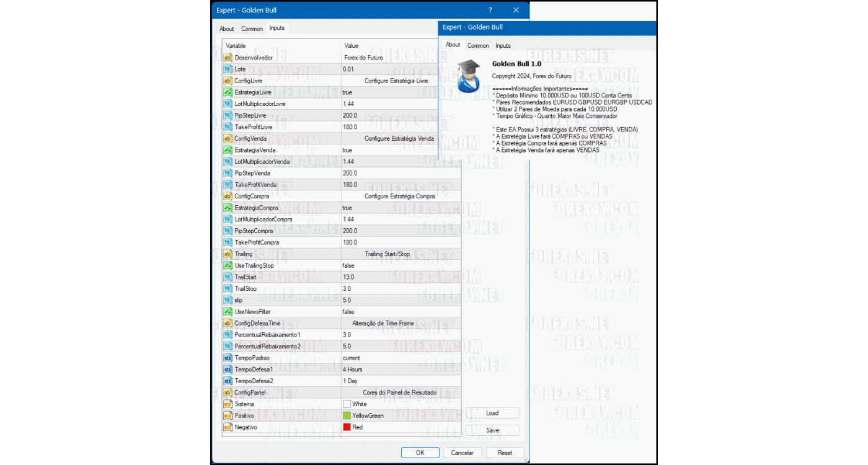Click the Reset button
Viewport: 868px width, 465px height.
coord(505,453)
